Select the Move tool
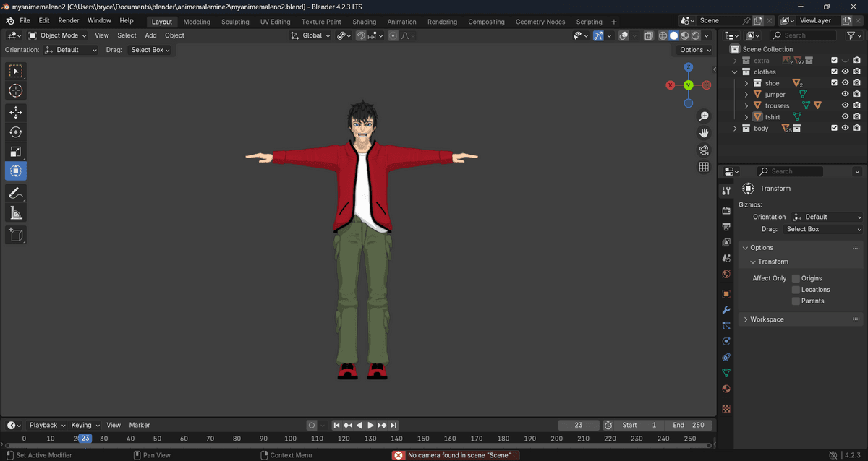Screen dimensions: 868x461 pyautogui.click(x=15, y=113)
